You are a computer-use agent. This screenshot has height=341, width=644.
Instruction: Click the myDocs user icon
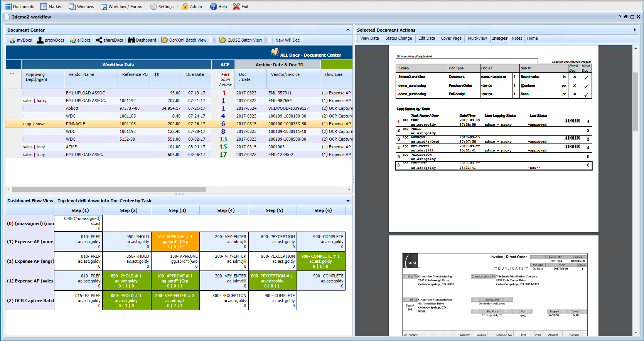point(12,40)
